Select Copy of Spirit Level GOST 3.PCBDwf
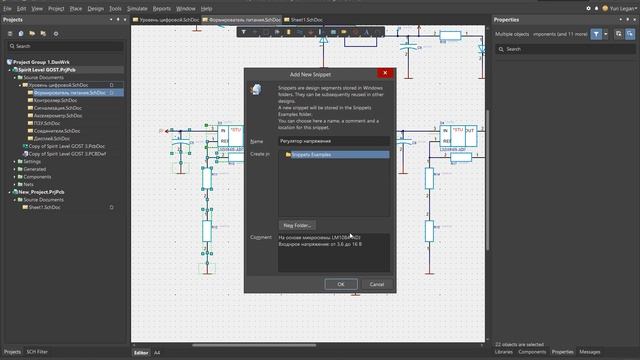Screen dimensions: 640x360 pyautogui.click(x=67, y=154)
